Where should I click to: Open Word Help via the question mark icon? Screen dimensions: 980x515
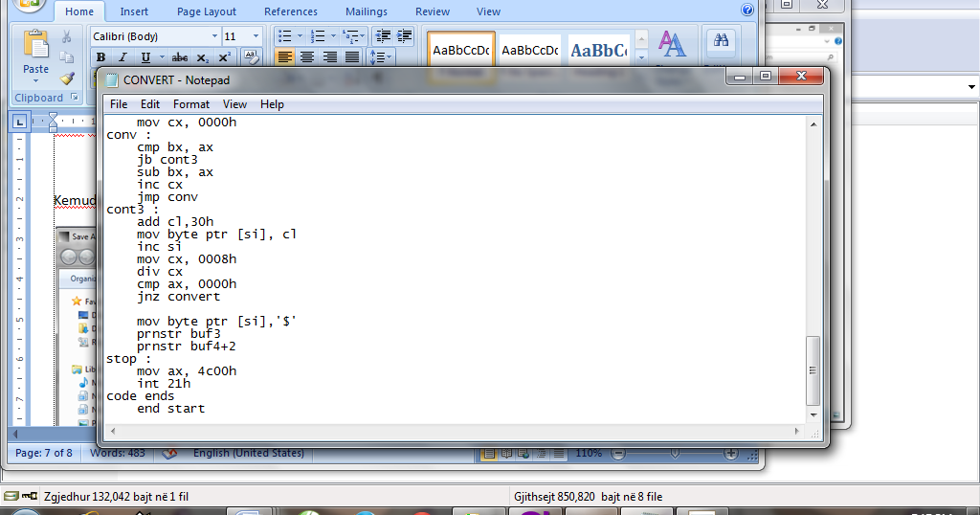point(746,10)
